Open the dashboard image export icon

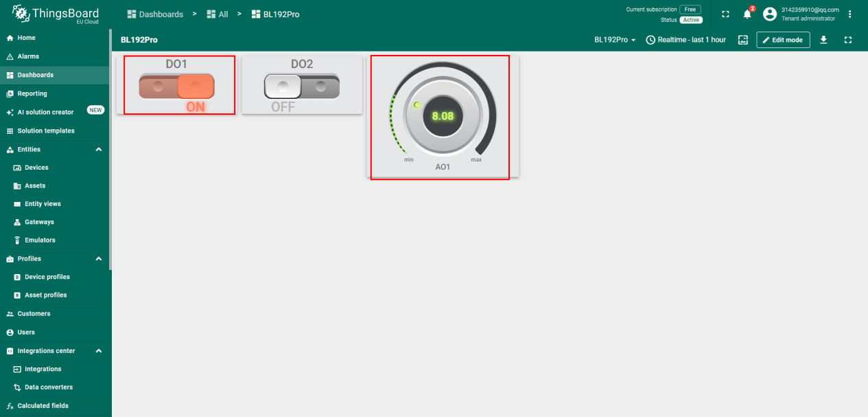click(742, 40)
